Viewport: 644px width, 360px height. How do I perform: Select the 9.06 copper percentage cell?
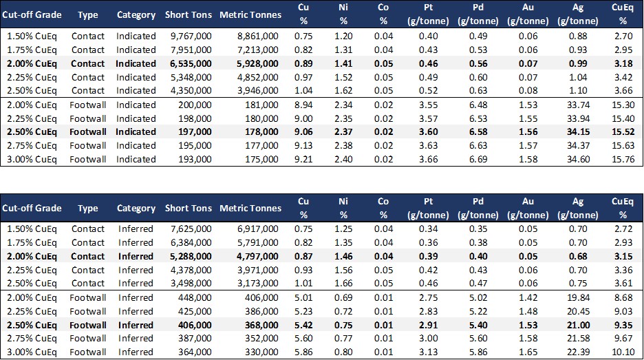tap(303, 132)
